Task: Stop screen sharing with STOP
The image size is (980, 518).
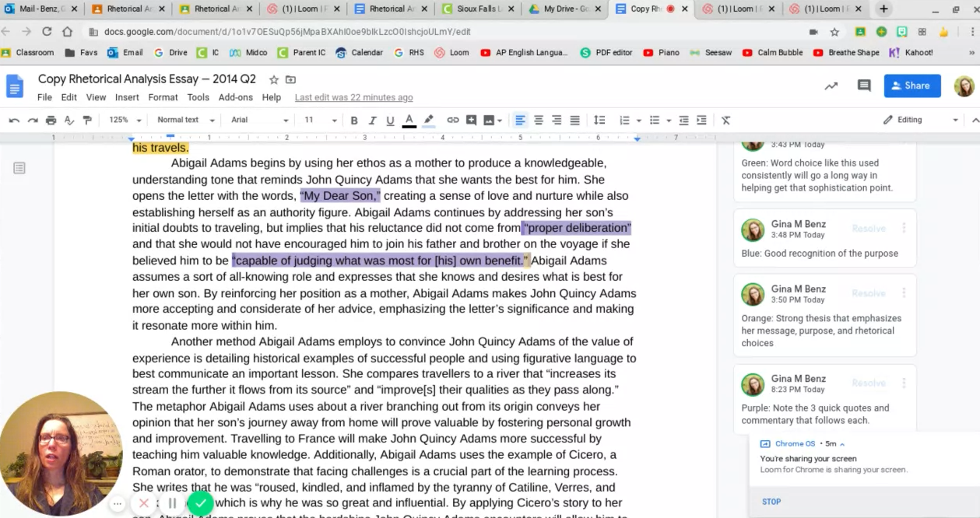Action: point(771,502)
